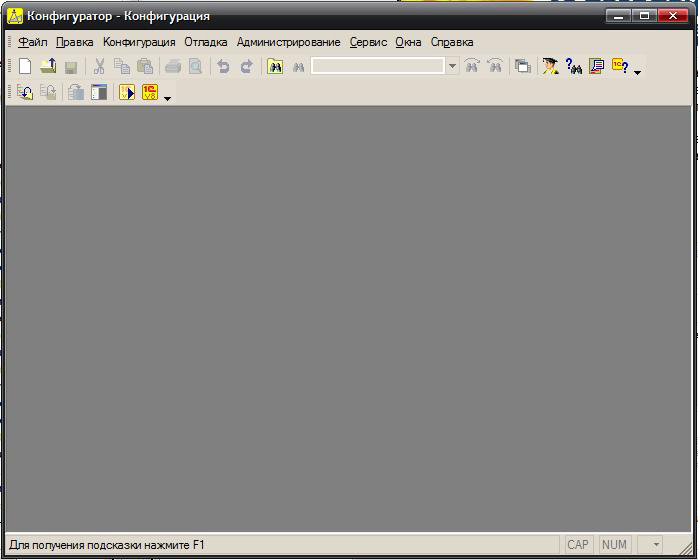Click the window list icon
Image resolution: width=698 pixels, height=560 pixels.
click(522, 67)
